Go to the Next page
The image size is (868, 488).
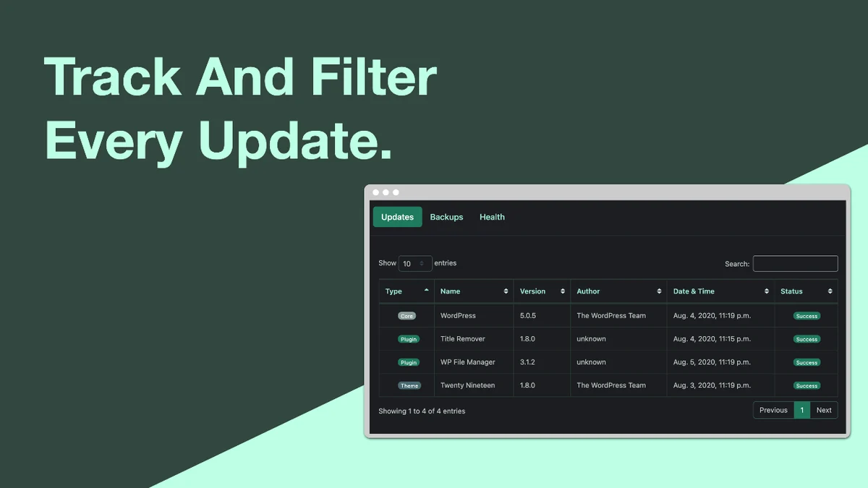(824, 410)
